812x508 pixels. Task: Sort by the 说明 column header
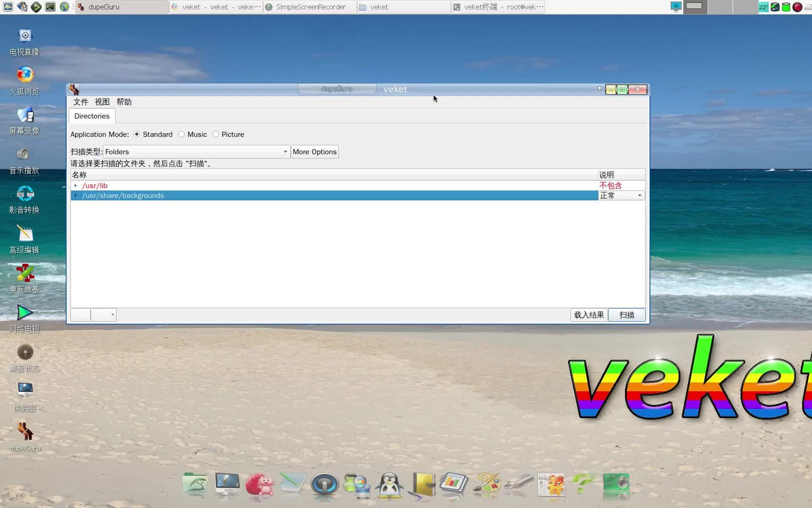click(621, 175)
